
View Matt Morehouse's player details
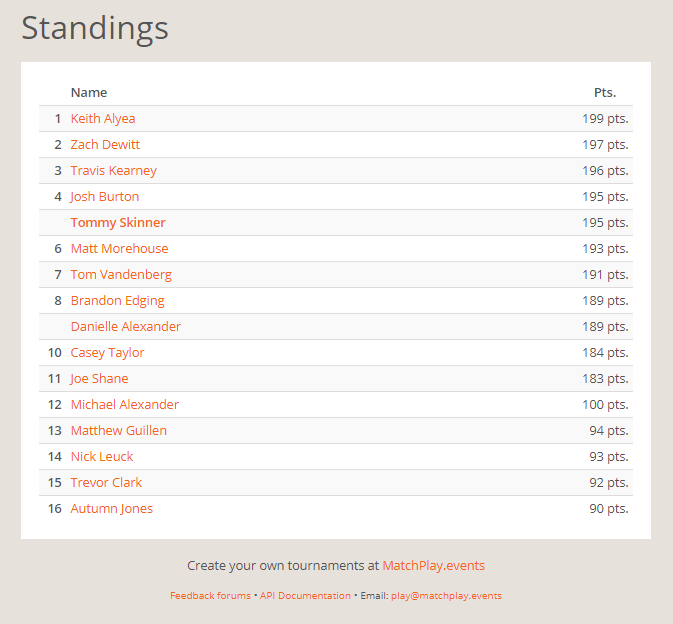click(119, 249)
